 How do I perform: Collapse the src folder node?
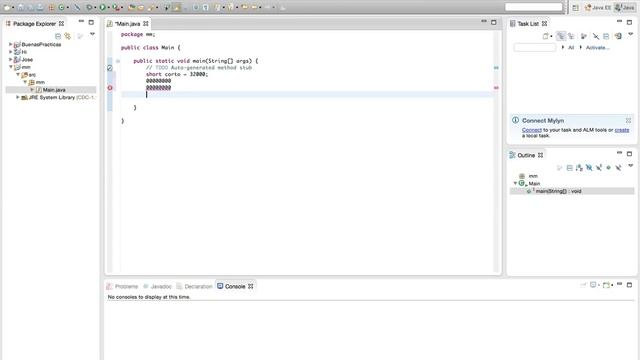[x=18, y=75]
